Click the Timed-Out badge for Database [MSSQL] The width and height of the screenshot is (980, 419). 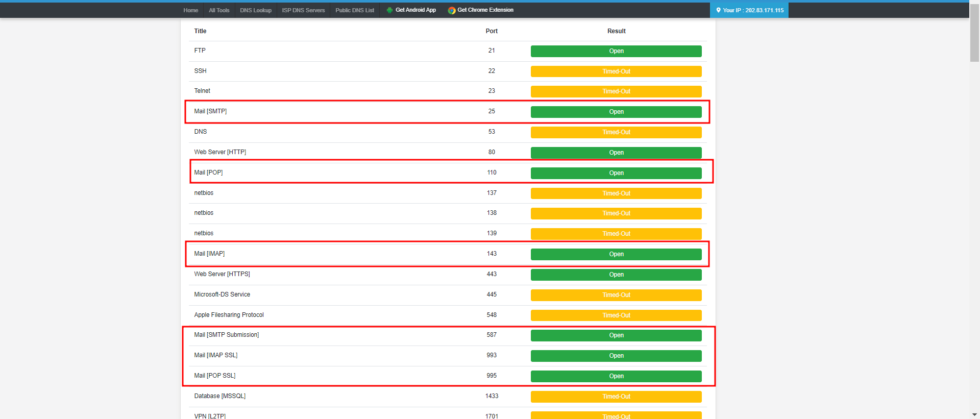point(616,397)
